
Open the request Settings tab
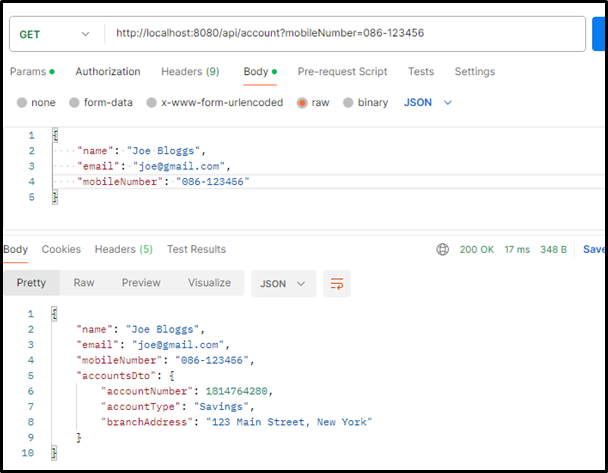coord(474,72)
